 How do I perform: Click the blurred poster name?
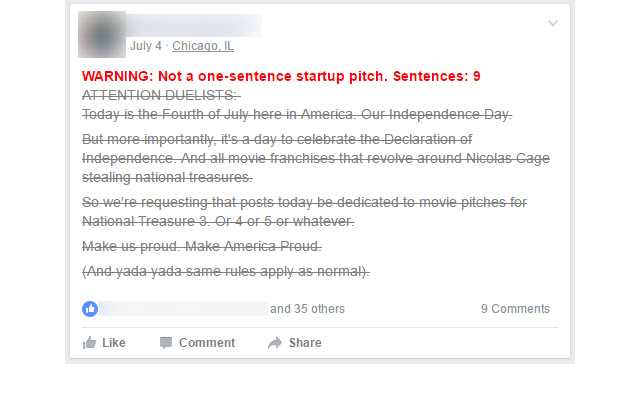pyautogui.click(x=195, y=25)
